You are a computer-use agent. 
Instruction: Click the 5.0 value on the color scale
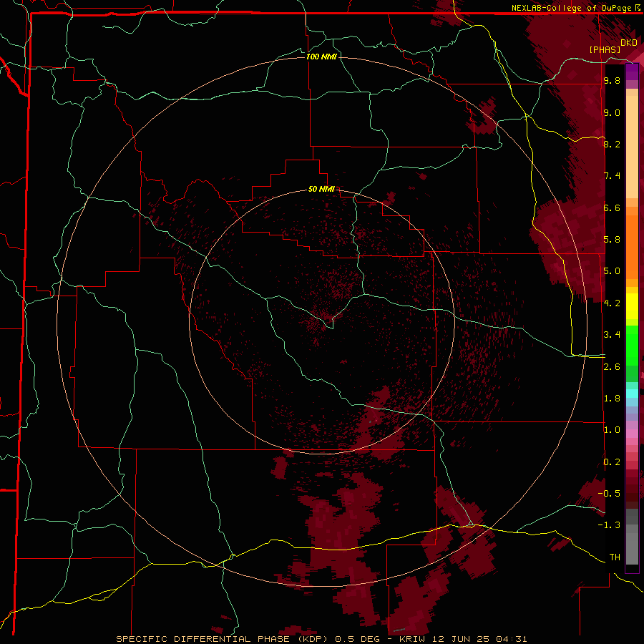612,271
